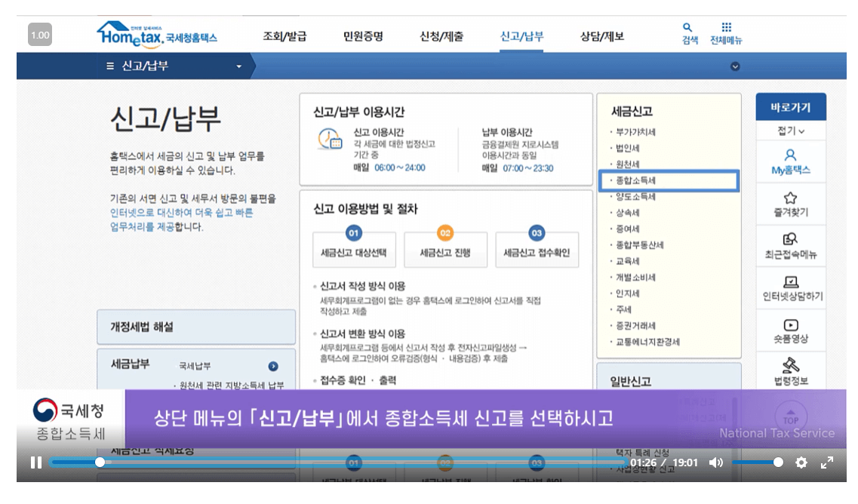The height and width of the screenshot is (504, 858).
Task: Click 06:00~24:00 신고 이용시간 text
Action: tap(399, 168)
